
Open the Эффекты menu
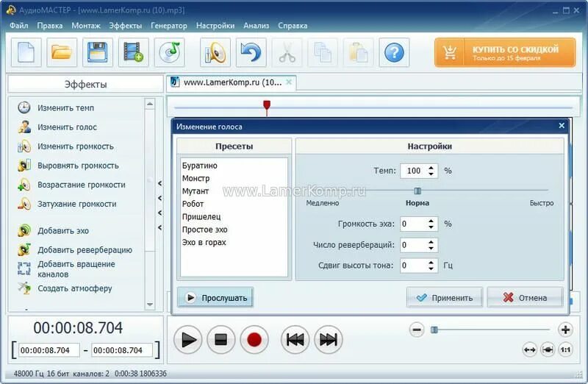click(126, 26)
